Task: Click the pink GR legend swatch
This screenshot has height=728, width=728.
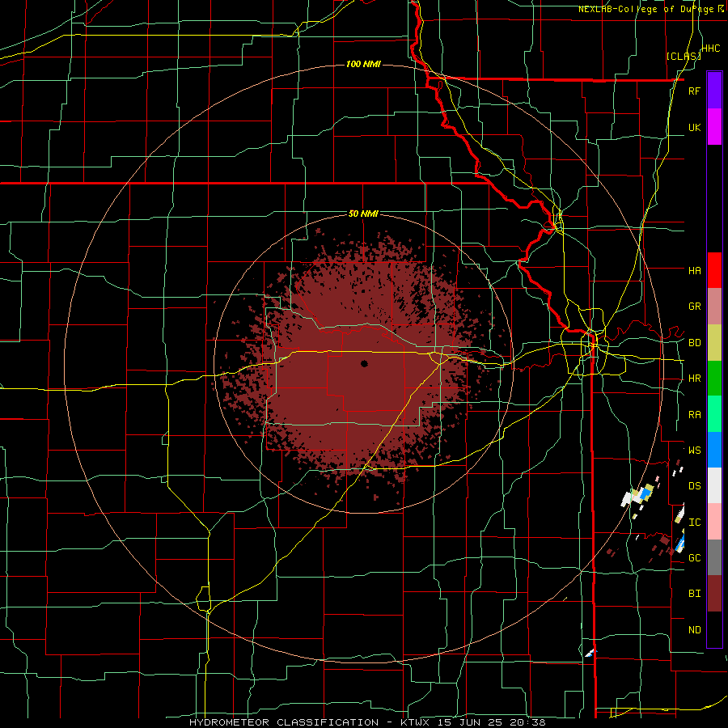Action: (714, 307)
